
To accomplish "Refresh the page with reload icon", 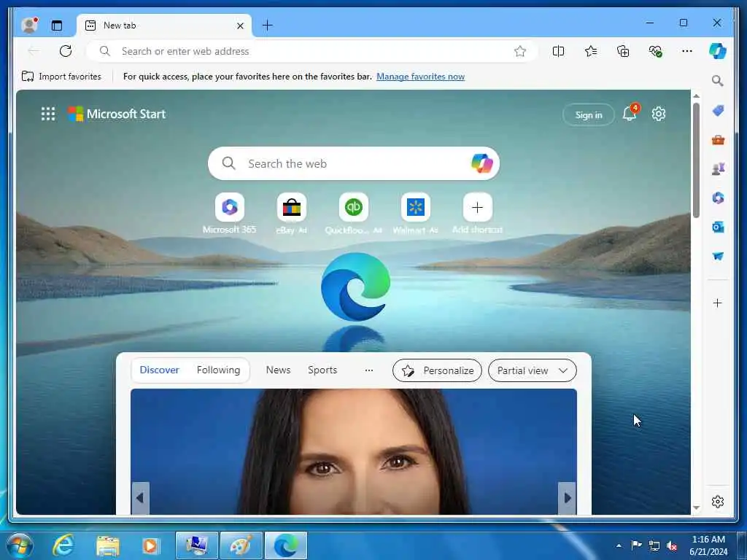I will tap(66, 51).
